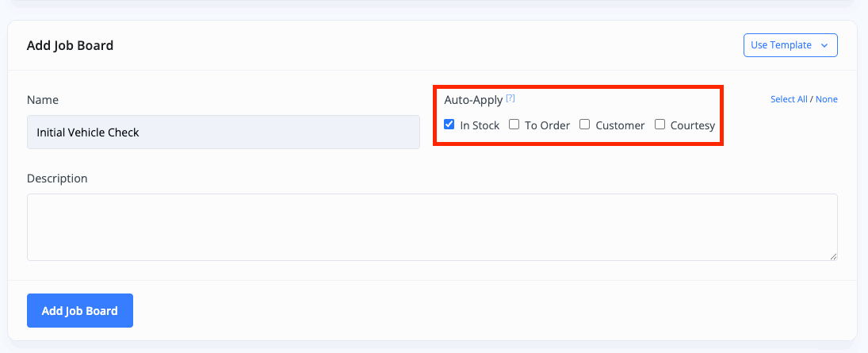Screen dimensions: 868x353
Task: Click the Courtesy label text
Action: (x=692, y=125)
